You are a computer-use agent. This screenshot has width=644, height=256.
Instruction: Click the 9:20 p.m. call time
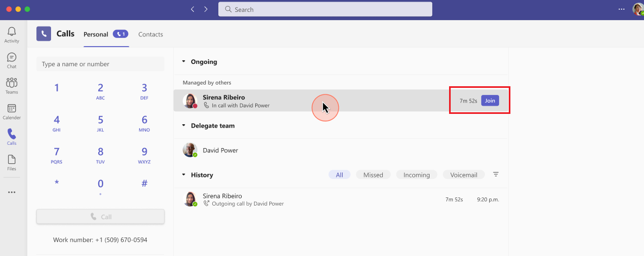tap(488, 200)
